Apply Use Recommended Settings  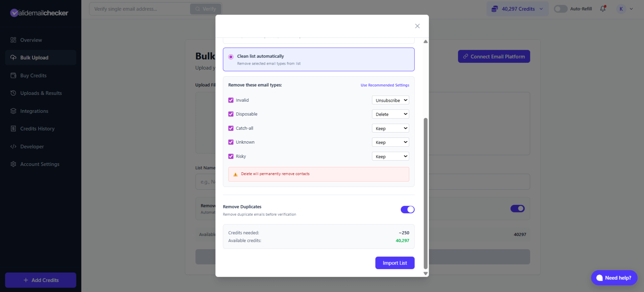click(x=385, y=85)
